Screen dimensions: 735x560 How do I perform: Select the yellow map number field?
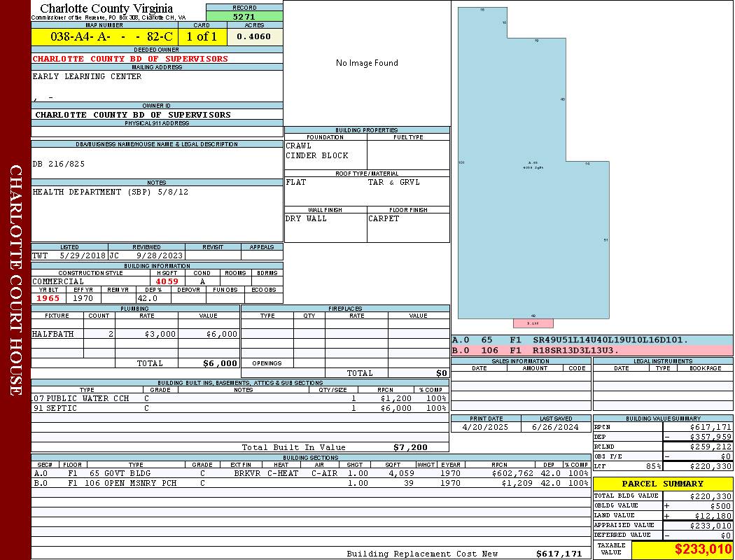coord(104,37)
